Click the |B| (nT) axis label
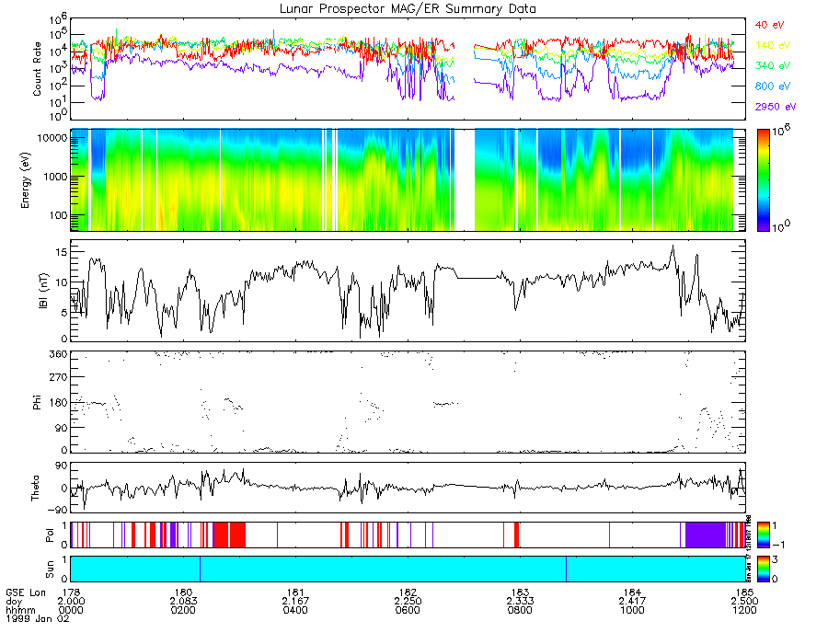828x644 pixels. pos(43,291)
